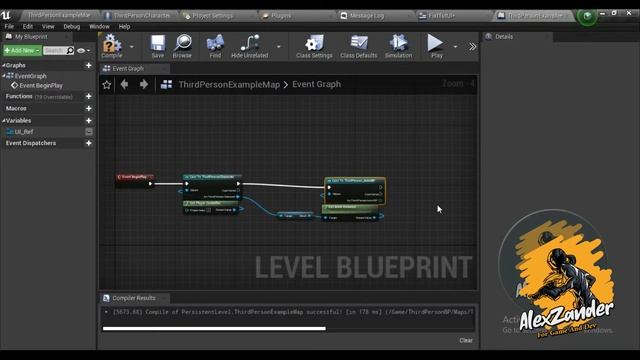Click ThirdPersonExampleMap breadcrumb link
This screenshot has width=640, height=360.
click(x=229, y=84)
